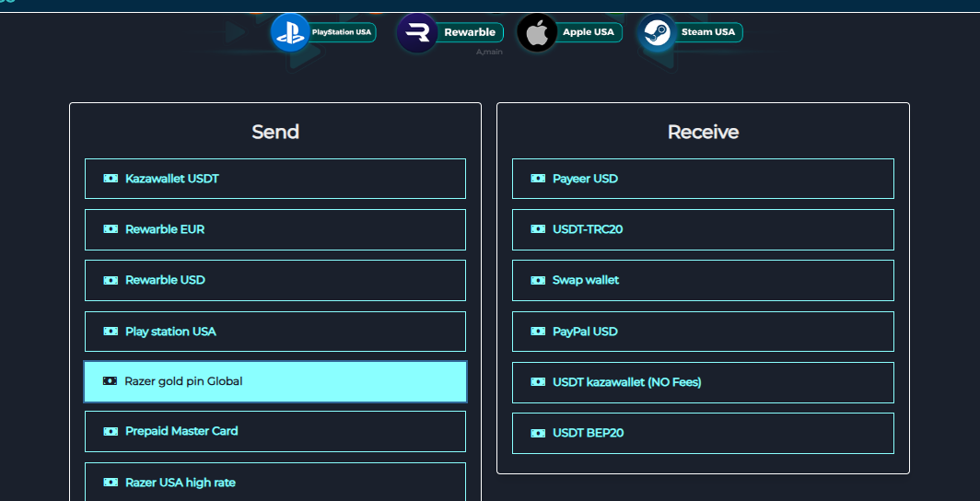Click money icon beside USDT kazawallet

538,381
